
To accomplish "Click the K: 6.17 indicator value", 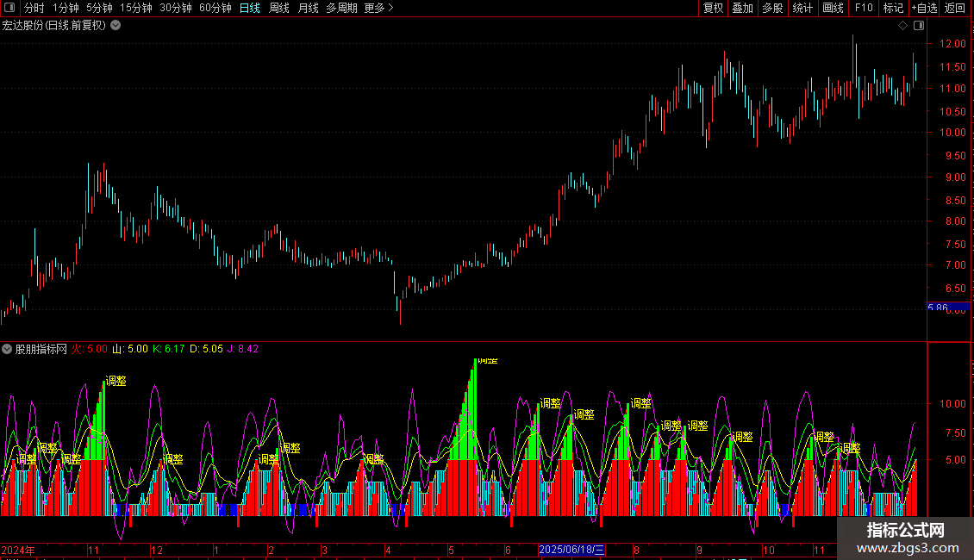I will 169,349.
